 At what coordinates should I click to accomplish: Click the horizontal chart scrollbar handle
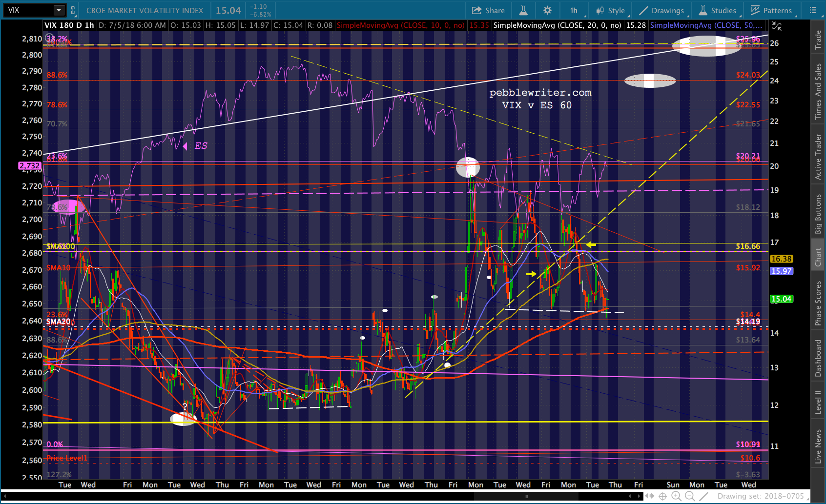526,496
